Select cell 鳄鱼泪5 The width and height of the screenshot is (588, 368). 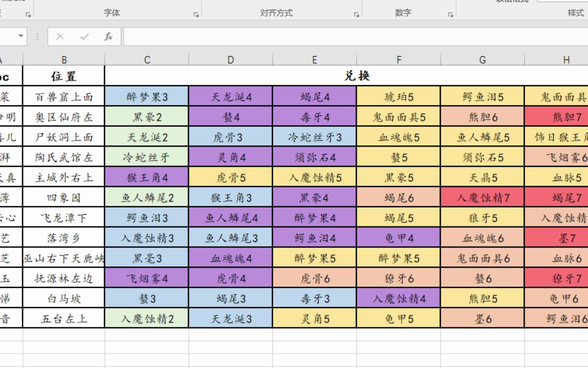pos(483,97)
